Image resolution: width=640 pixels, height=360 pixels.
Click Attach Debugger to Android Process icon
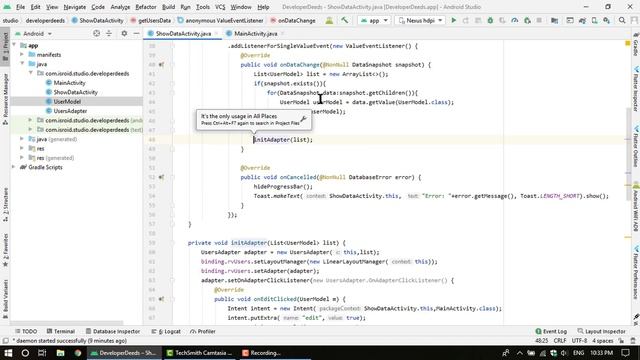tap(527, 20)
